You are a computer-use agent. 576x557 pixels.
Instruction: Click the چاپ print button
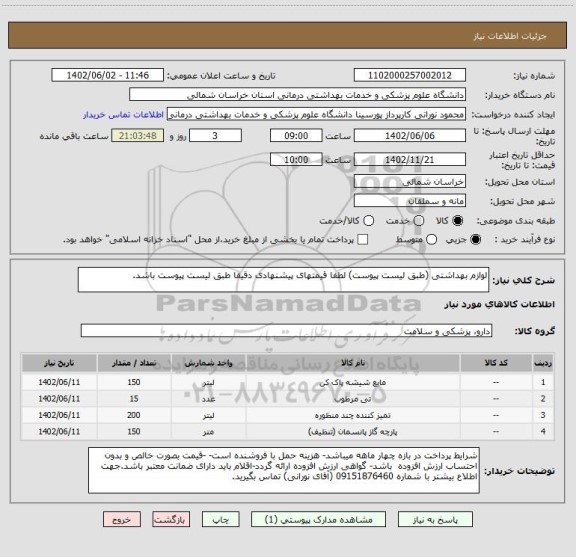tap(221, 520)
